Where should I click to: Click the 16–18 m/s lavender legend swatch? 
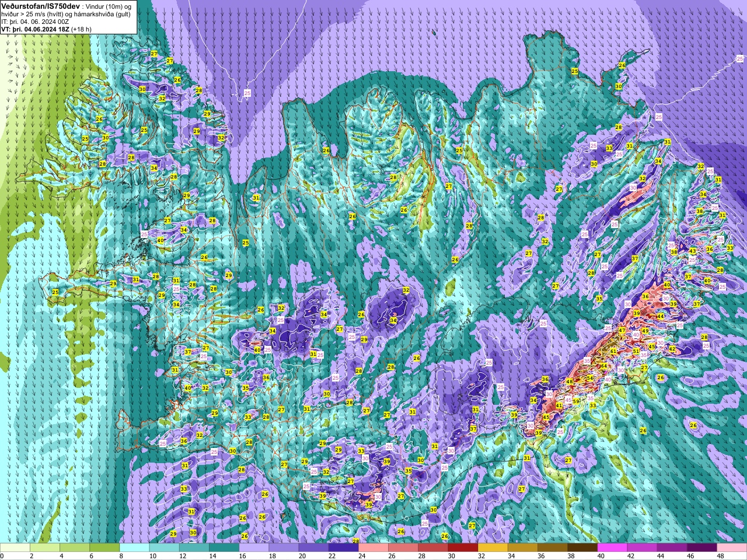(x=253, y=547)
